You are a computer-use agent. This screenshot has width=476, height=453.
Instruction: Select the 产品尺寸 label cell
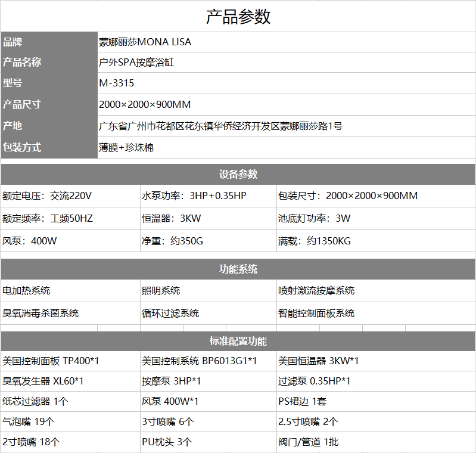coord(49,105)
